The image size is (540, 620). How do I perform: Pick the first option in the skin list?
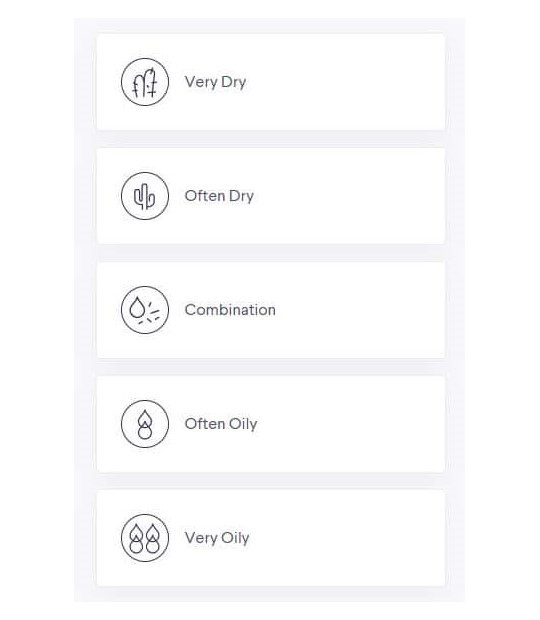tap(271, 82)
